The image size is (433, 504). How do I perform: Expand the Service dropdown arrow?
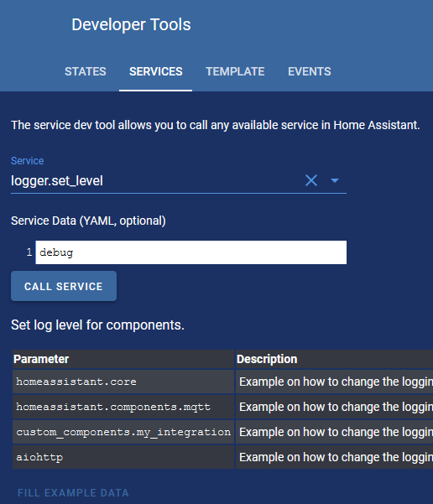(335, 180)
